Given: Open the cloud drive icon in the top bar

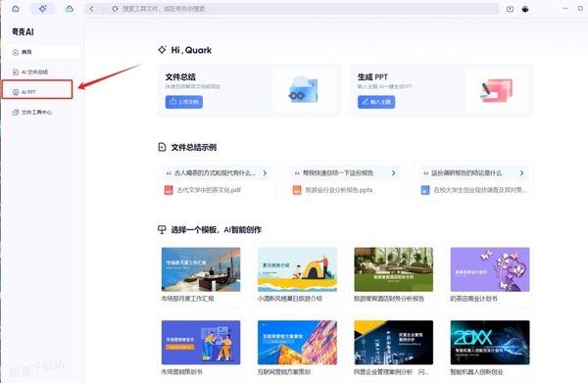Looking at the screenshot, I should point(70,9).
